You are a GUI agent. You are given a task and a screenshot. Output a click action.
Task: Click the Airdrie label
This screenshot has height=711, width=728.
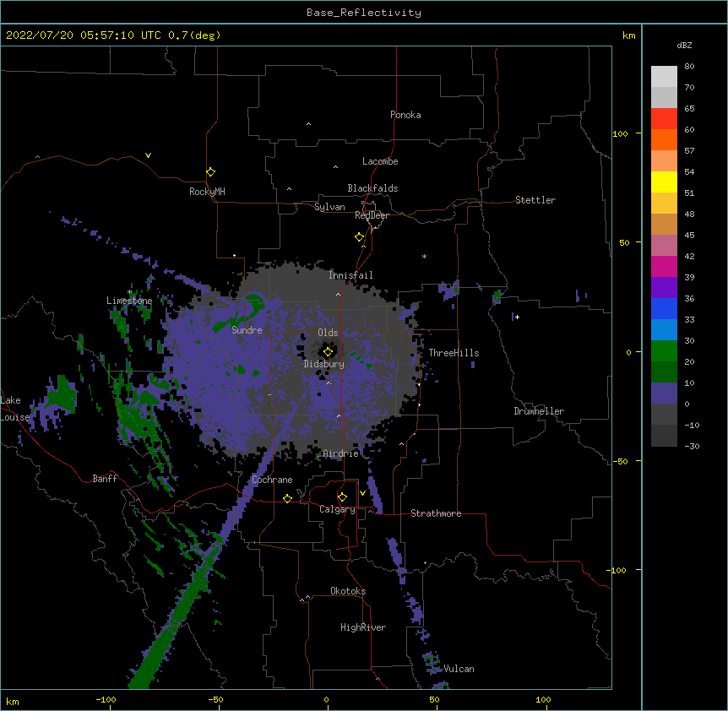click(341, 453)
